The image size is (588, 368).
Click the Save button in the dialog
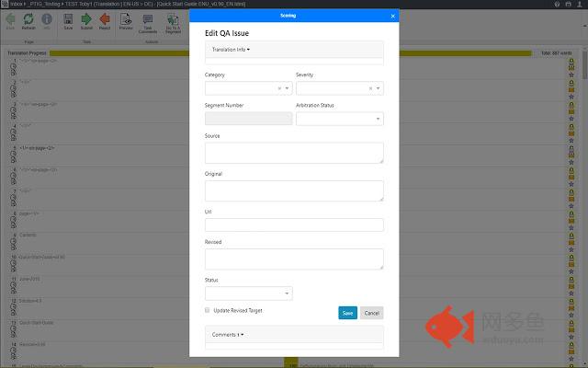pyautogui.click(x=347, y=313)
